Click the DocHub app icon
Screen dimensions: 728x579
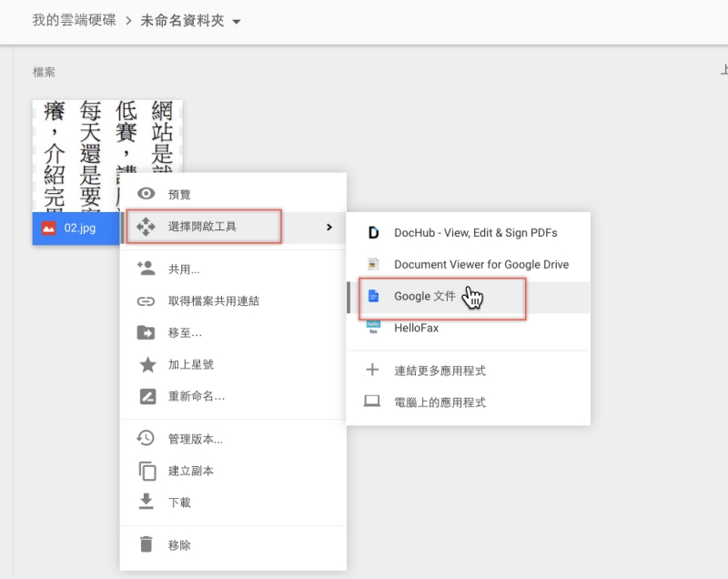click(373, 233)
